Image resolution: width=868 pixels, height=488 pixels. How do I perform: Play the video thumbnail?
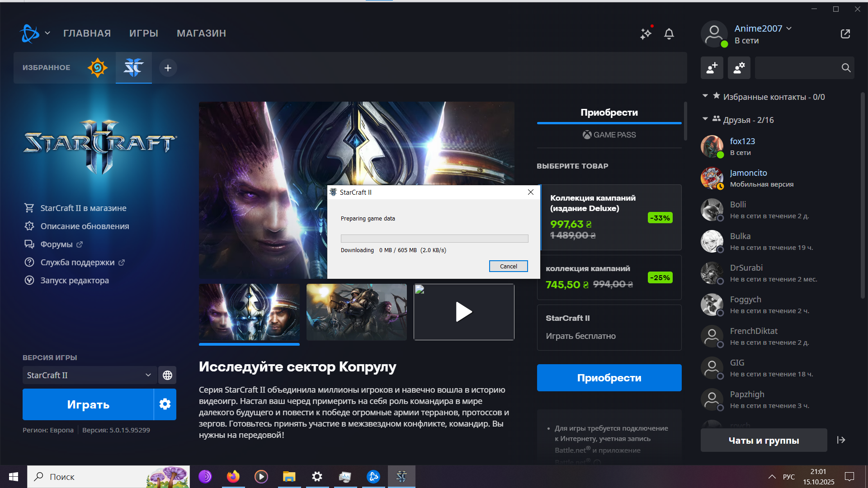(x=464, y=312)
